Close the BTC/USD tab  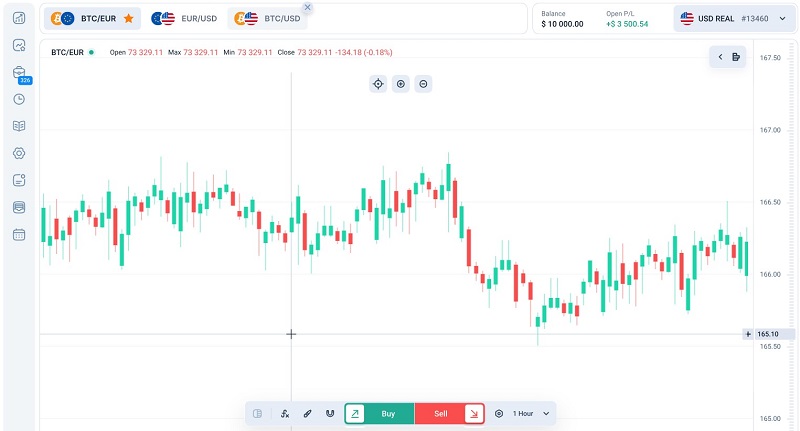[307, 7]
